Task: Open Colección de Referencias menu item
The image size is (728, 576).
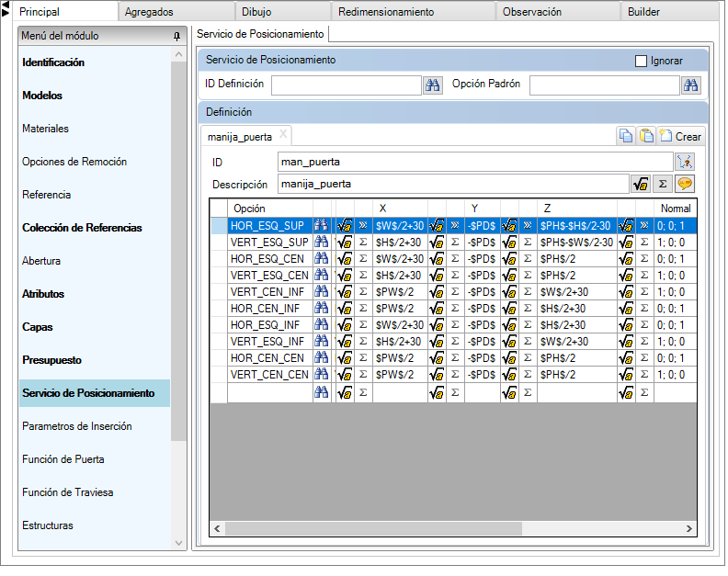Action: pos(82,228)
